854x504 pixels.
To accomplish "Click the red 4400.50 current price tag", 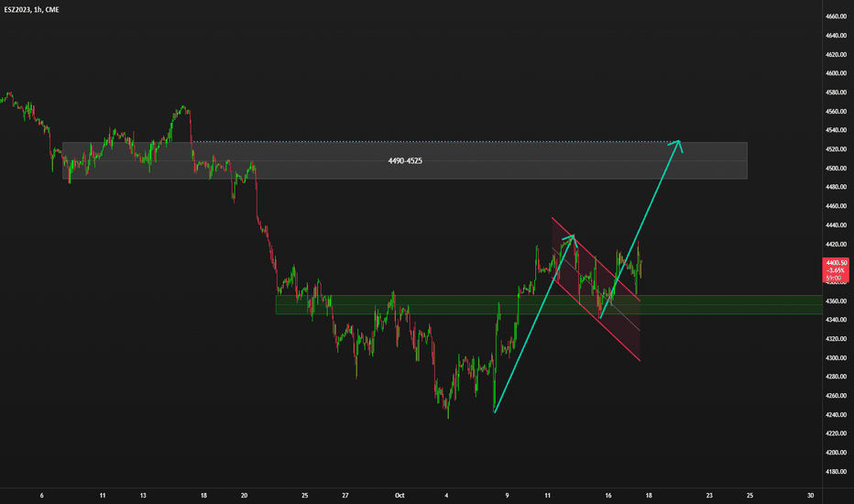I will tap(836, 270).
